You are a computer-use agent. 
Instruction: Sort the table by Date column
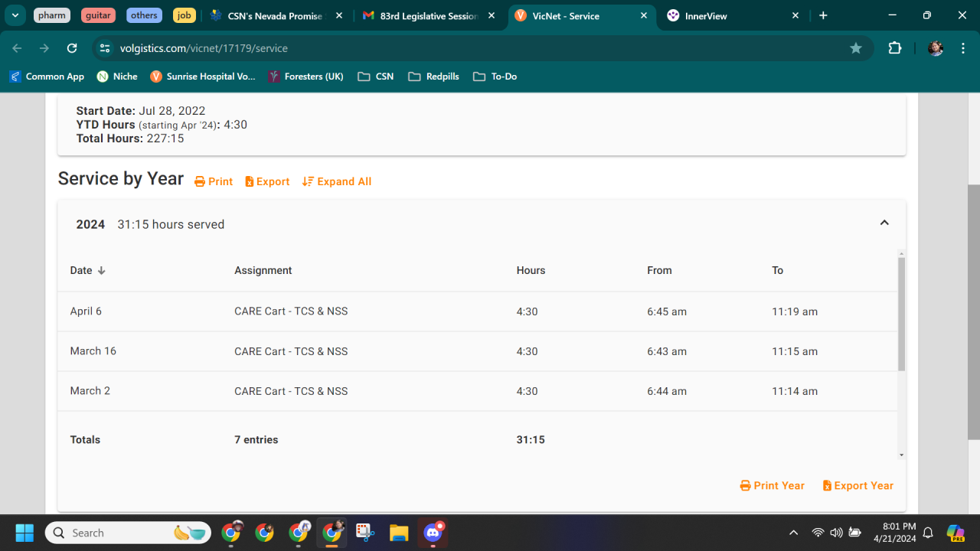pyautogui.click(x=88, y=270)
